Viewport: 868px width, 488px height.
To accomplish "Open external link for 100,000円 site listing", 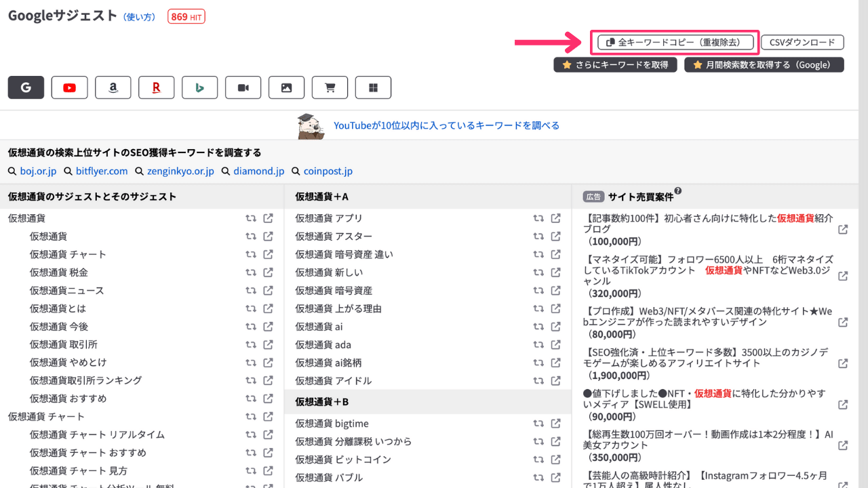I will (x=843, y=230).
